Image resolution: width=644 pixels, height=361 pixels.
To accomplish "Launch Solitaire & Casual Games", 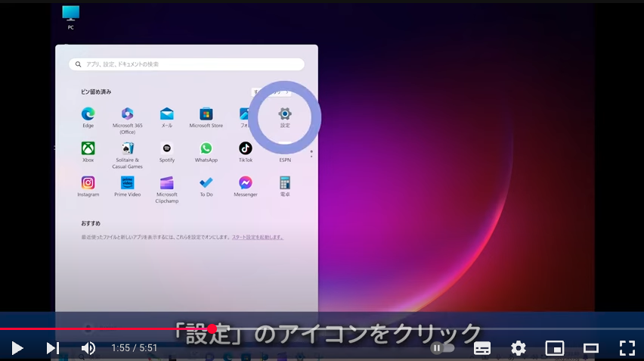I will (127, 155).
